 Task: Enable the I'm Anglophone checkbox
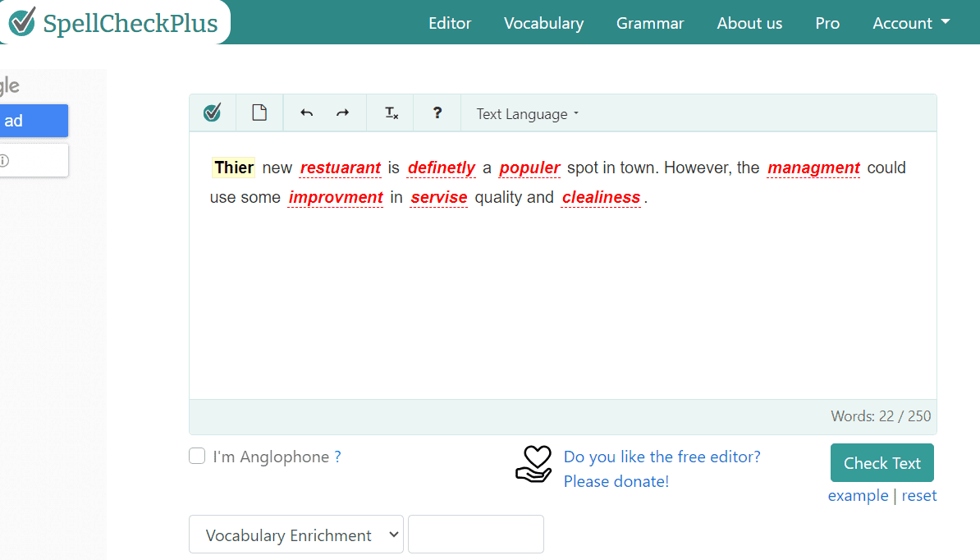point(197,456)
